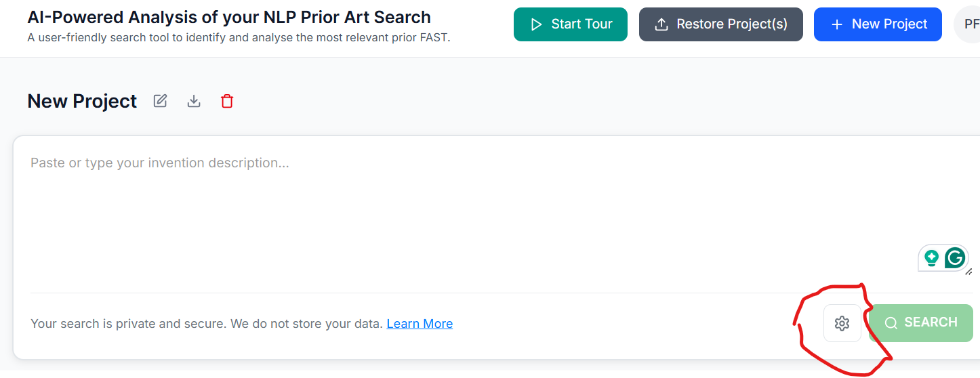Screen dimensions: 980x378
Task: Create a project with blue New Project button
Action: point(878,24)
